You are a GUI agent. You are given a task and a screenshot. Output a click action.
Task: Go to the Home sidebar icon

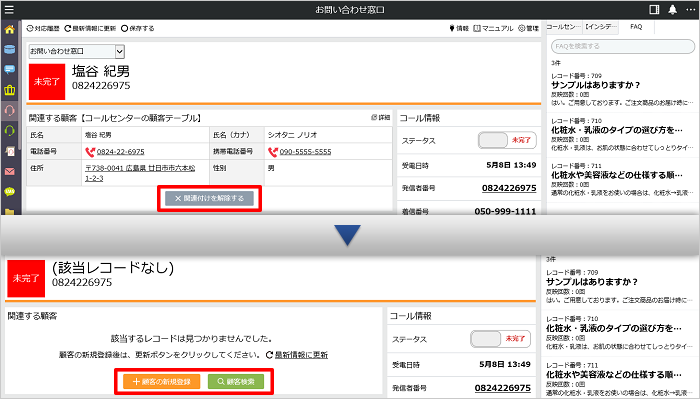[x=9, y=30]
